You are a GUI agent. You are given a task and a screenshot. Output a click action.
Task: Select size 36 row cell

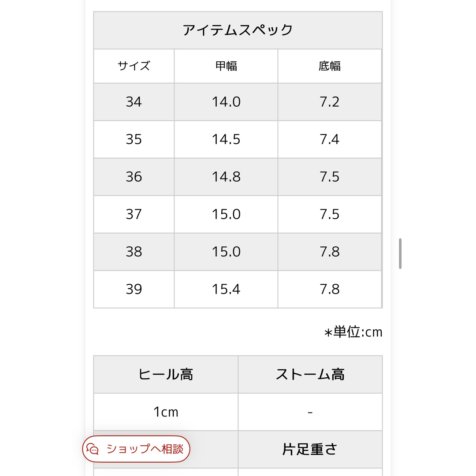134,177
